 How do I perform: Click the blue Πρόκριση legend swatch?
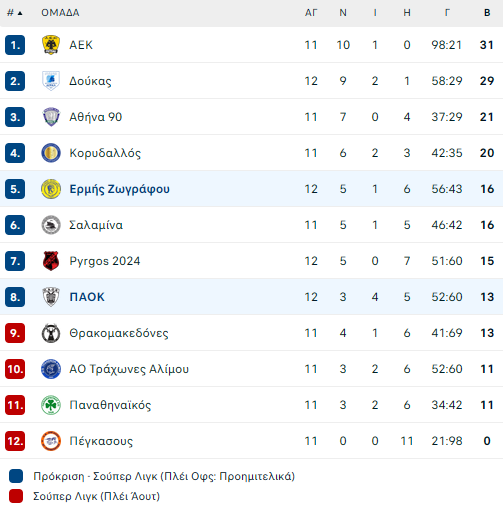(16, 476)
